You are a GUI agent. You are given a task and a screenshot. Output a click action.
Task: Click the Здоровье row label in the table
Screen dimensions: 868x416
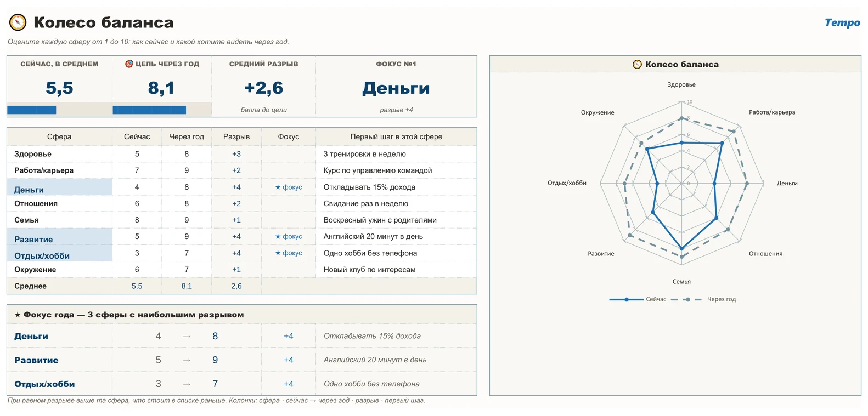point(33,154)
